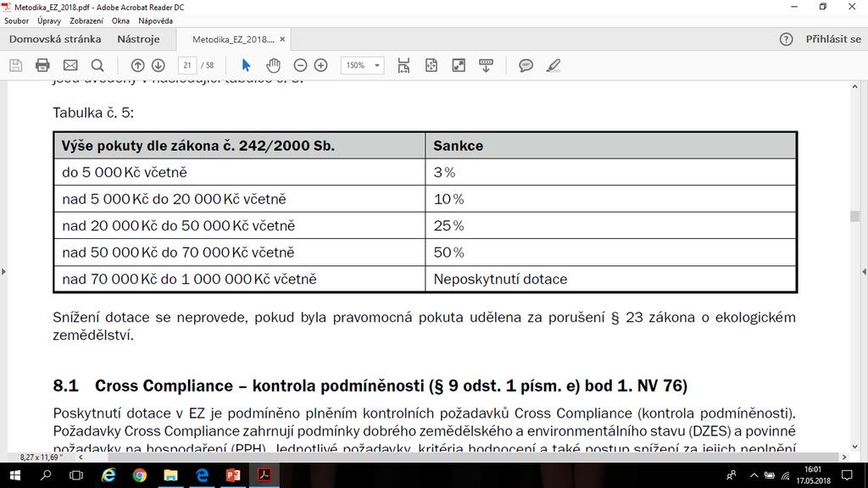Image resolution: width=868 pixels, height=488 pixels.
Task: Click the vertical scrollbar up arrow
Action: [855, 87]
